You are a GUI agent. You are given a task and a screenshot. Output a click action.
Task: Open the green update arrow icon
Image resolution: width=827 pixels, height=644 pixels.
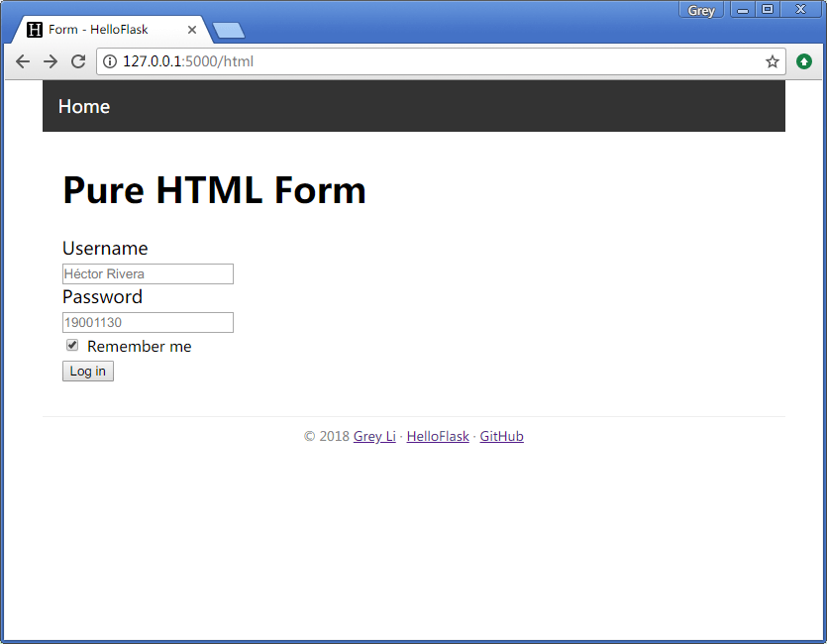click(x=804, y=61)
